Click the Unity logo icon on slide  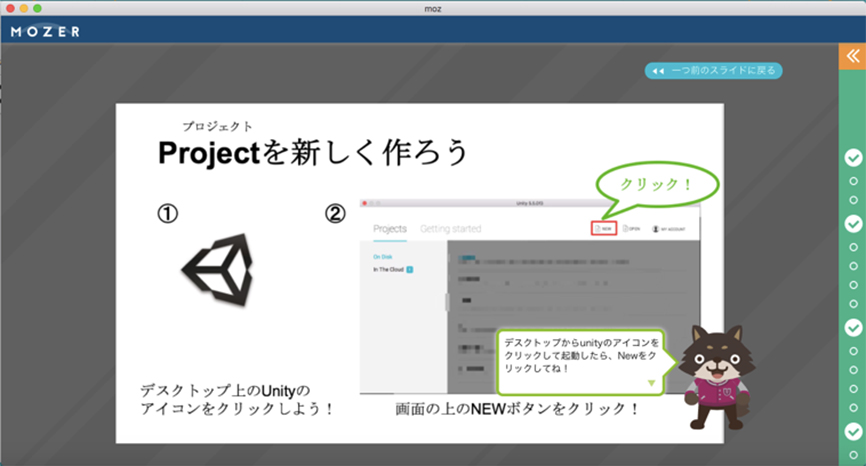pyautogui.click(x=217, y=269)
